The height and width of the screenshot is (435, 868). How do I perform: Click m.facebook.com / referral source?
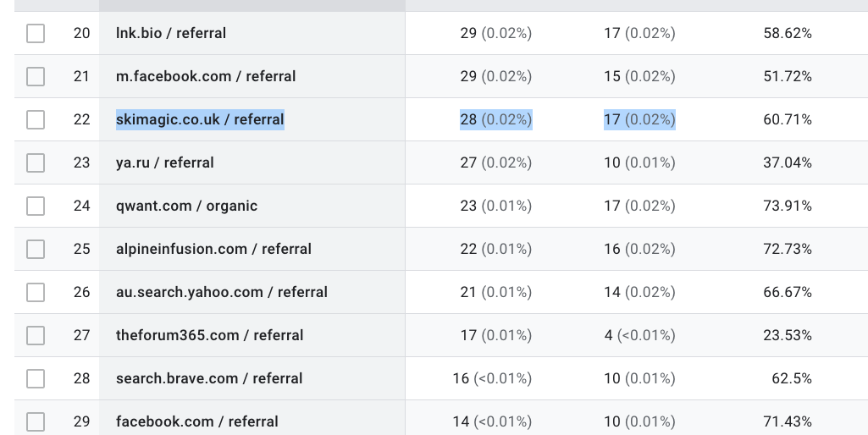tap(206, 77)
